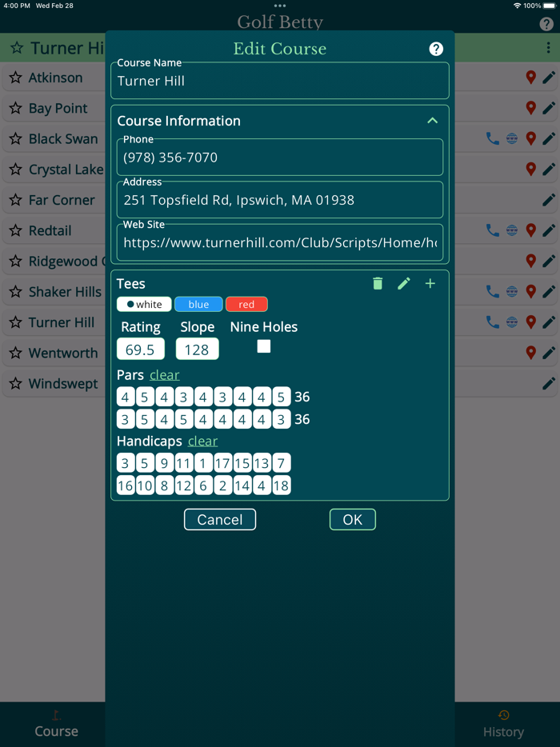Collapse the Course Information section
The image size is (560, 747).
(x=432, y=121)
